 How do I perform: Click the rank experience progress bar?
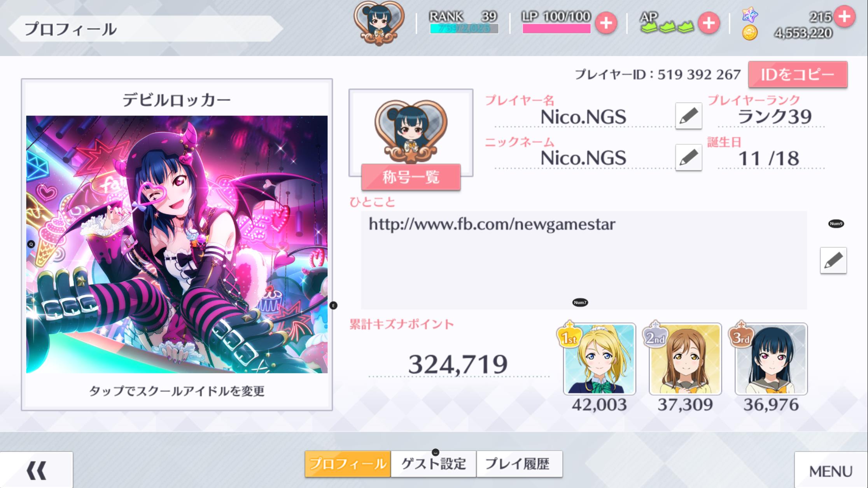[464, 28]
